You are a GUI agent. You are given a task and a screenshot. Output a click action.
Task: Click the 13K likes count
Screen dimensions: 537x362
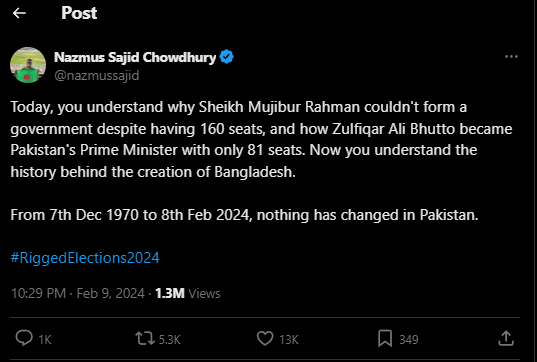[289, 340]
